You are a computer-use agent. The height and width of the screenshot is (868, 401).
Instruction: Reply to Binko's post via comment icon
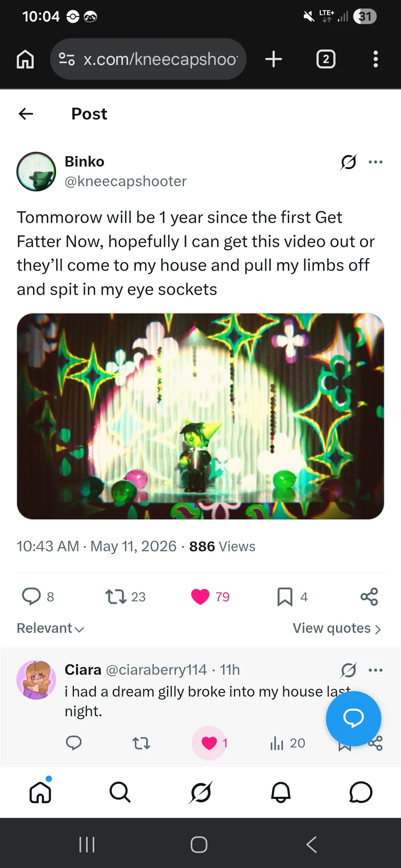pyautogui.click(x=31, y=596)
